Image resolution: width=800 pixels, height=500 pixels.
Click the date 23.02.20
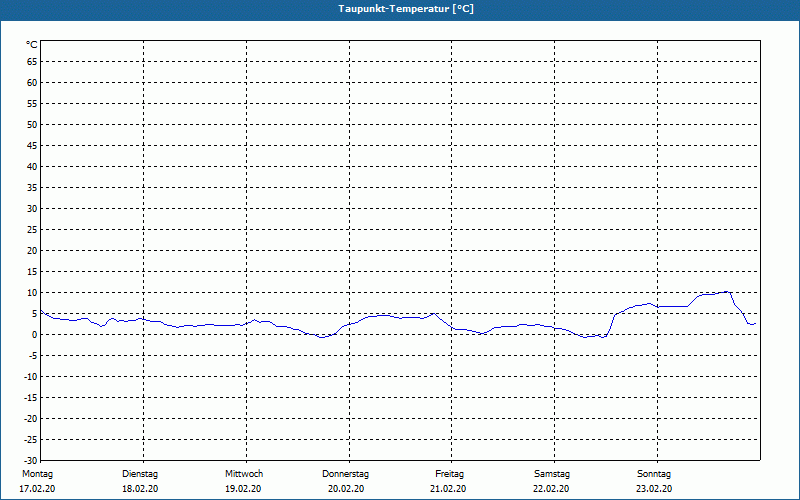click(x=654, y=489)
